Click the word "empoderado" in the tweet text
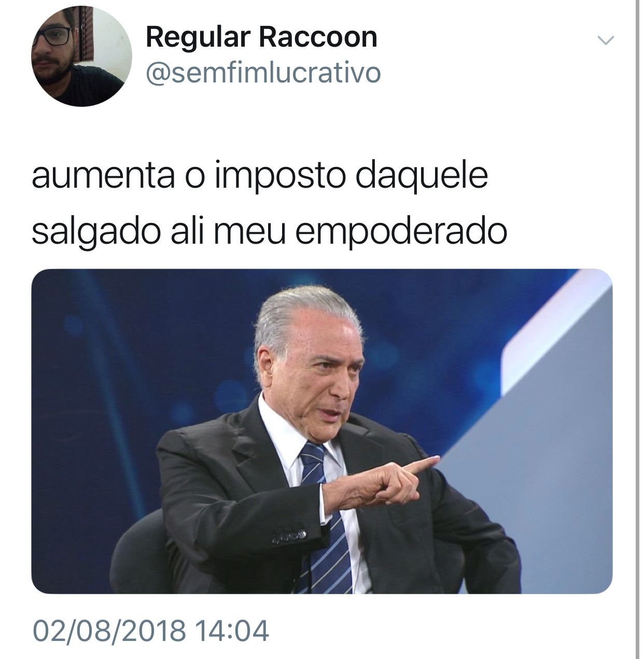This screenshot has width=644, height=659. (x=401, y=231)
